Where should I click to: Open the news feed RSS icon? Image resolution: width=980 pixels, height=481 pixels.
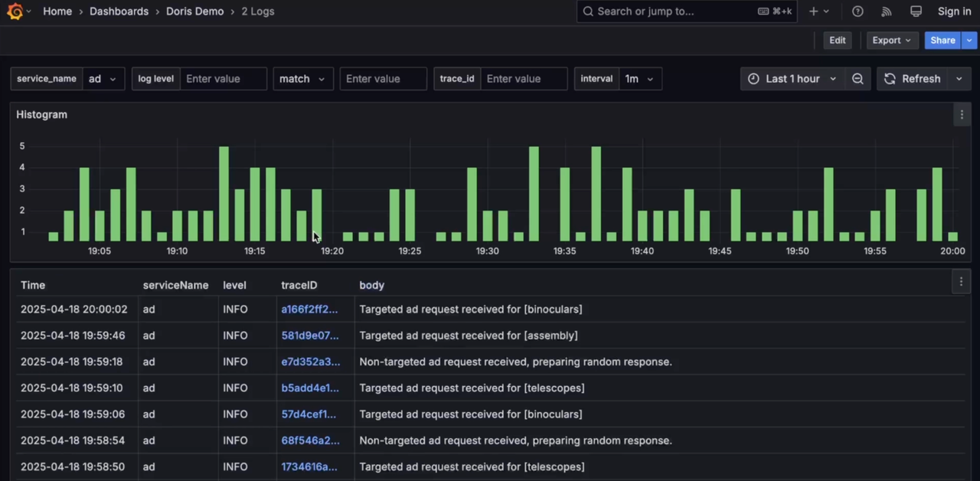886,11
